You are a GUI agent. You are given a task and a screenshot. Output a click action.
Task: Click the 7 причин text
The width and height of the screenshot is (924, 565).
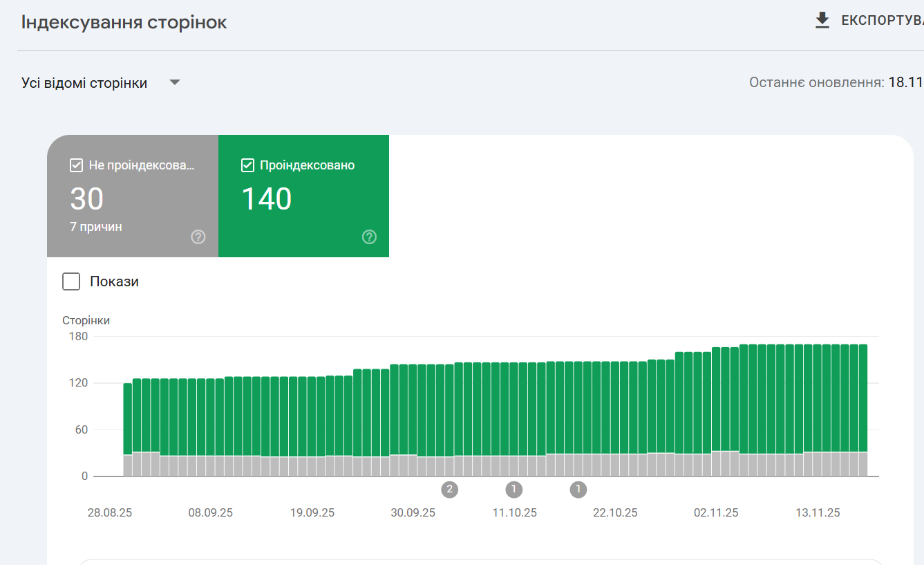click(x=96, y=227)
